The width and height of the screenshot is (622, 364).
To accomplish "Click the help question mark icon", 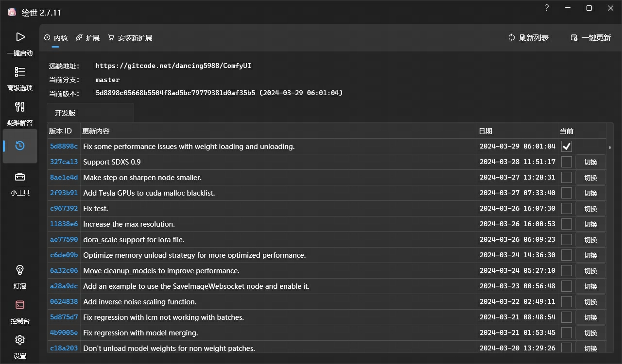I will (x=547, y=8).
